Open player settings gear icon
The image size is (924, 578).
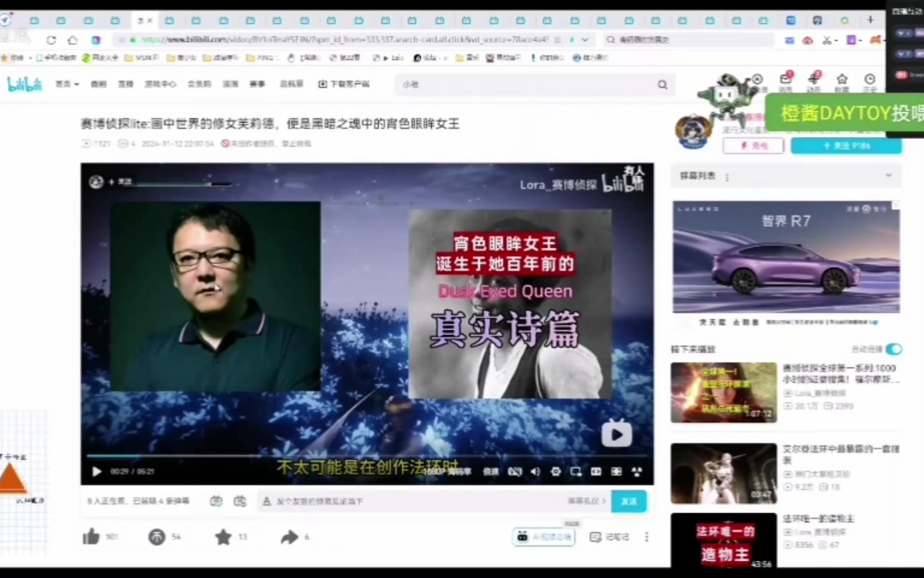(555, 472)
